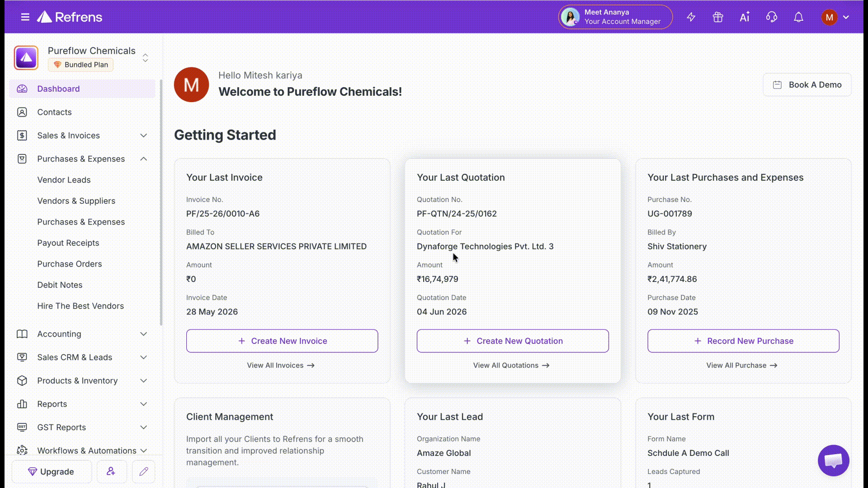
Task: Click the red M profile avatar in header
Action: tap(829, 17)
